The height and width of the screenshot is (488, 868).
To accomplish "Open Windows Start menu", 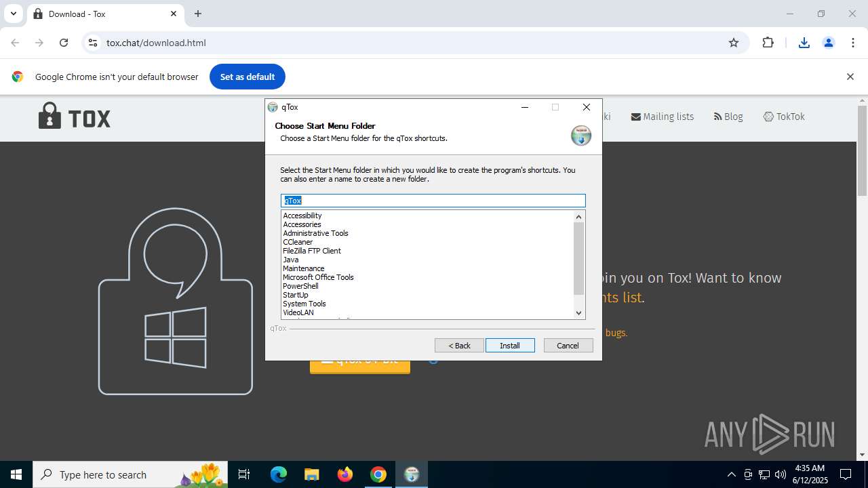I will (16, 474).
